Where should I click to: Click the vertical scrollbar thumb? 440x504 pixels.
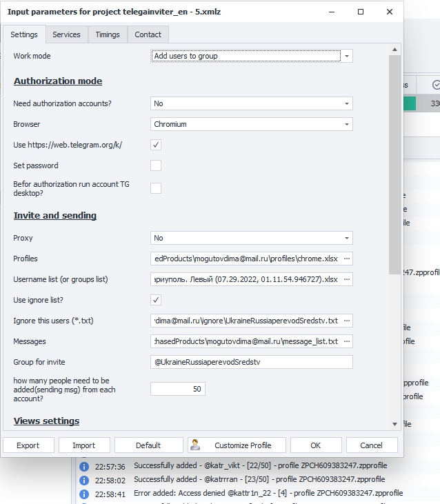(x=394, y=165)
